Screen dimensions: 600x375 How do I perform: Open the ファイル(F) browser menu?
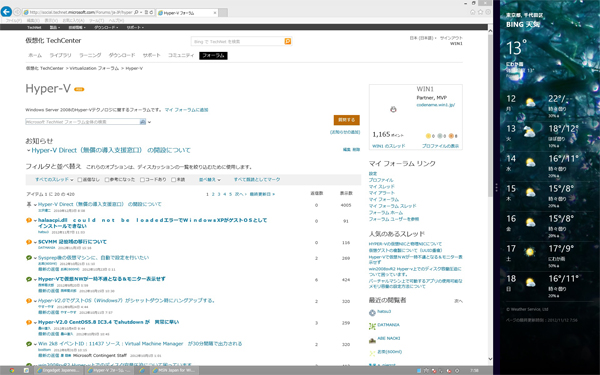click(14, 20)
